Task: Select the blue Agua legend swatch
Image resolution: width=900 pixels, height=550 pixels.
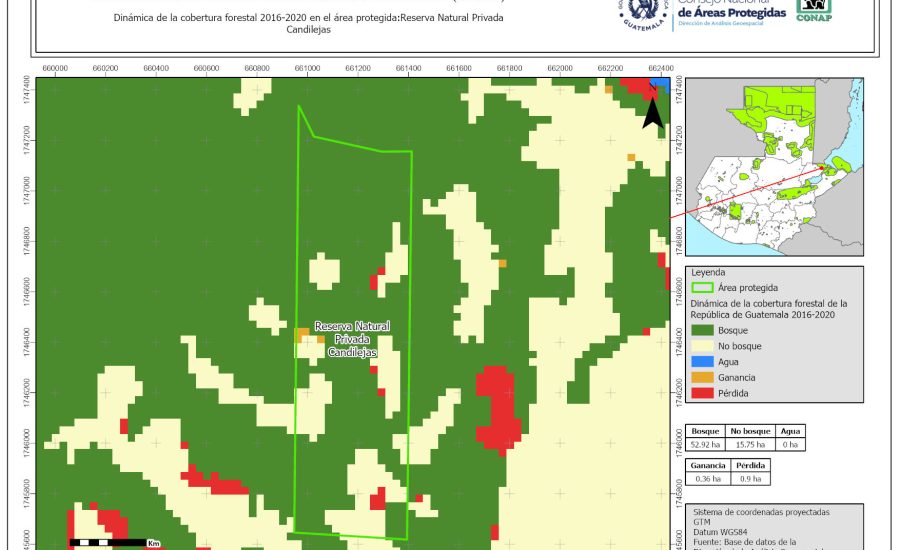Action: (x=702, y=362)
